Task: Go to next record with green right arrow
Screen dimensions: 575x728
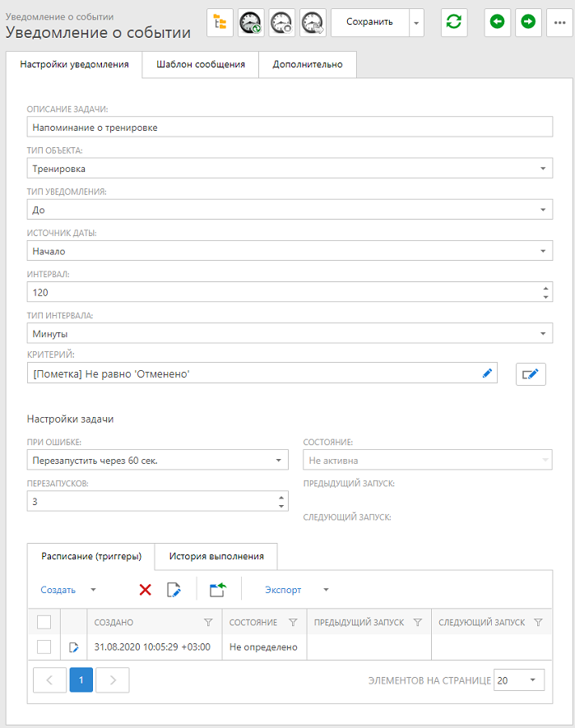Action: click(529, 22)
